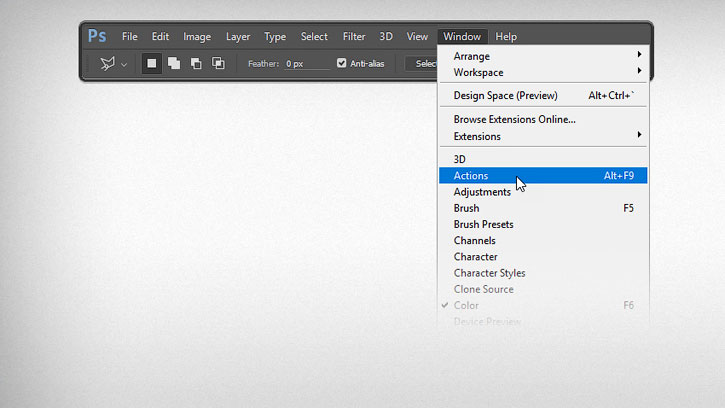Open the Clone Source panel entry
This screenshot has width=725, height=408.
click(543, 289)
